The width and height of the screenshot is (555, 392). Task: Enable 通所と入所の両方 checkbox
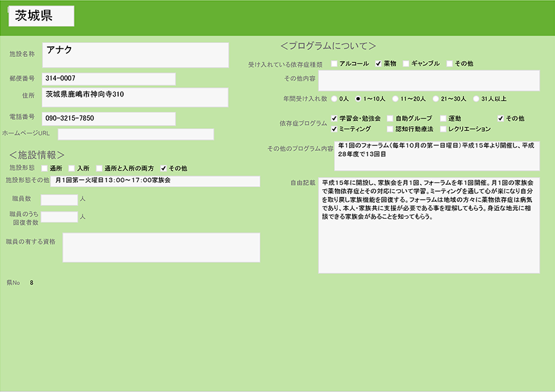tap(99, 168)
